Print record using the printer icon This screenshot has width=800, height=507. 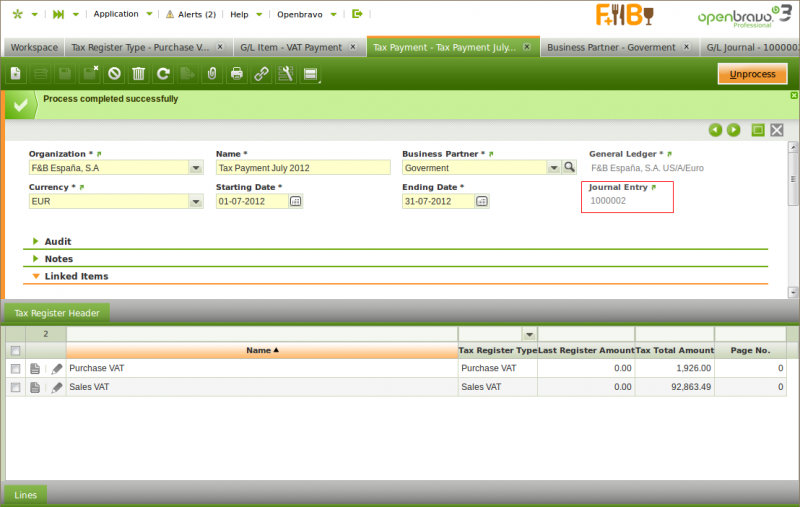click(236, 74)
